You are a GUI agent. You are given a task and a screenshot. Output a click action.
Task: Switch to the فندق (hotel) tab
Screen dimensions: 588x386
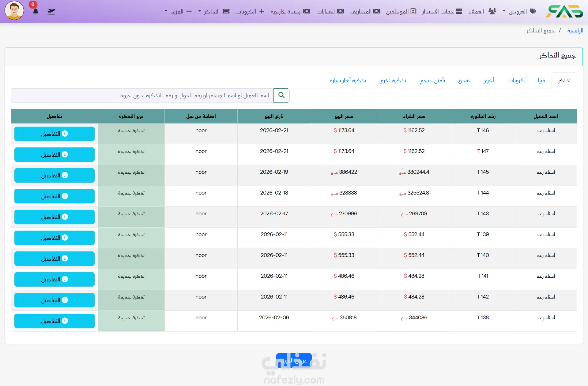pos(464,80)
